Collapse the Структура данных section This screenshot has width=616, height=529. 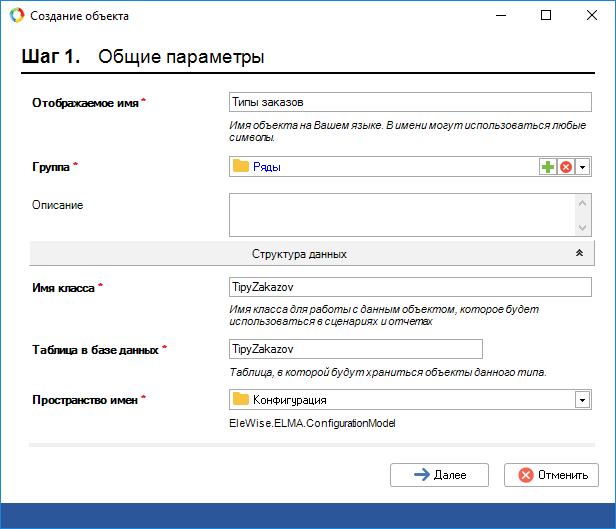point(579,254)
